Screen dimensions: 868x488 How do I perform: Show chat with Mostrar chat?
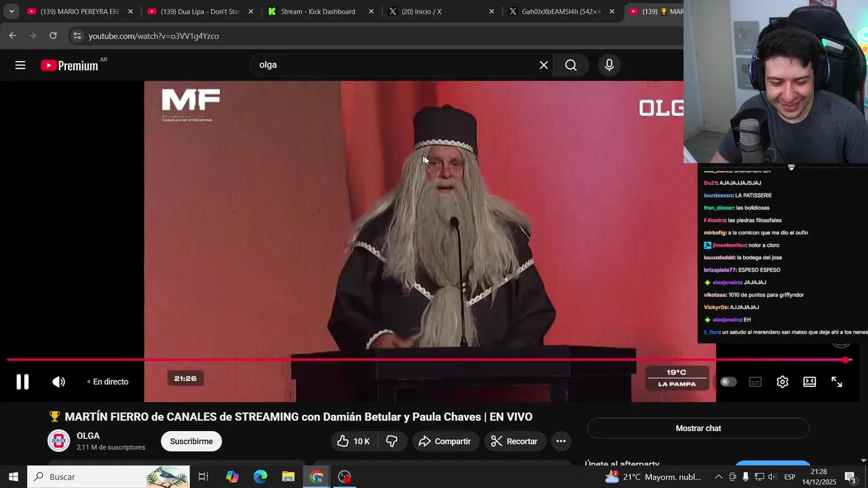[698, 428]
